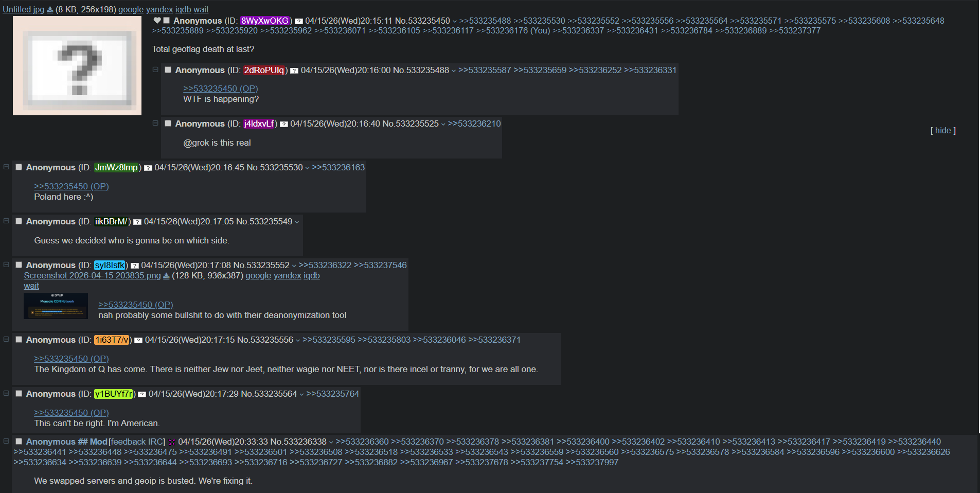
Task: Open post menu arrow on No.533235450
Action: (x=454, y=21)
